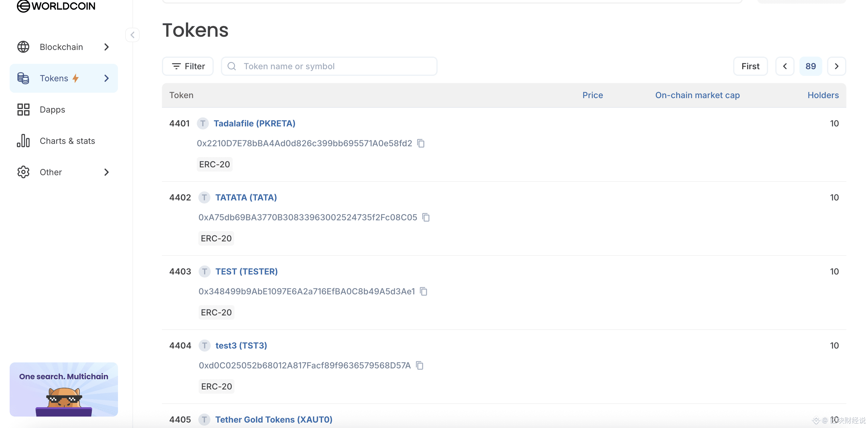Click the Worldcoin logo

[x=56, y=6]
